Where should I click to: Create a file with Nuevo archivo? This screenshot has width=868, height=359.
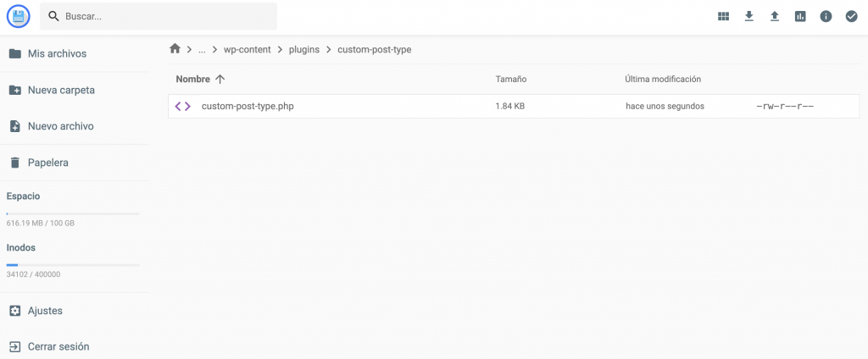(60, 126)
